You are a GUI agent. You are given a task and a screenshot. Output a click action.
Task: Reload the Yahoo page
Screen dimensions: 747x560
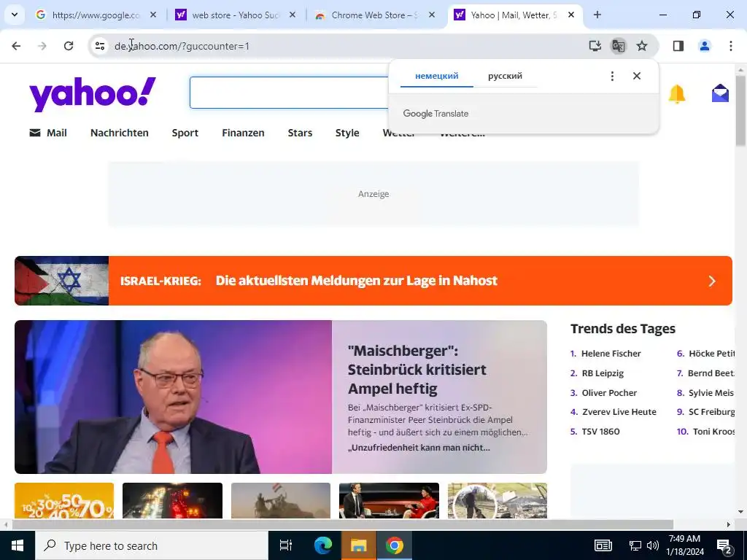[x=69, y=46]
